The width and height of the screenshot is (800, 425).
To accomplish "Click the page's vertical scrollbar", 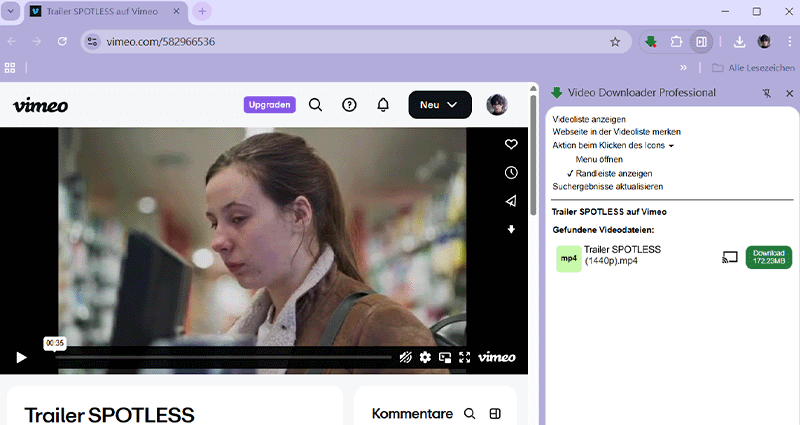I will [x=533, y=155].
